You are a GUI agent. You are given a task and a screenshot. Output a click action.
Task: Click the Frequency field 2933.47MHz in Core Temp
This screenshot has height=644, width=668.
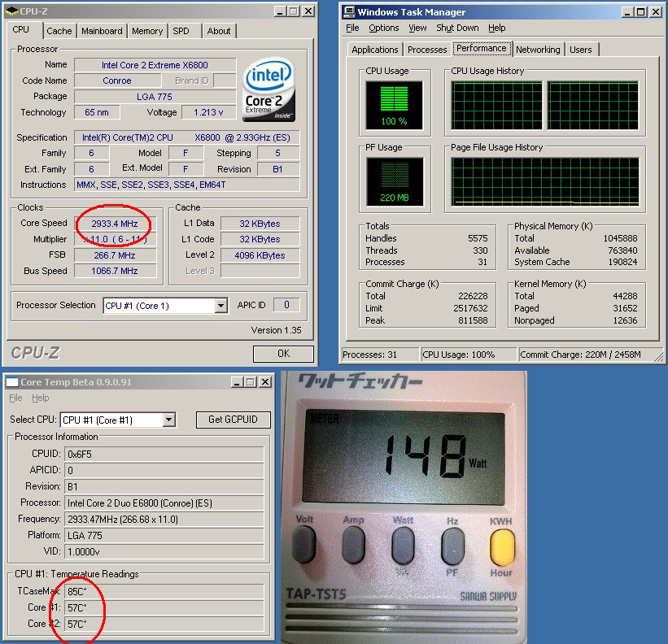coord(164,520)
